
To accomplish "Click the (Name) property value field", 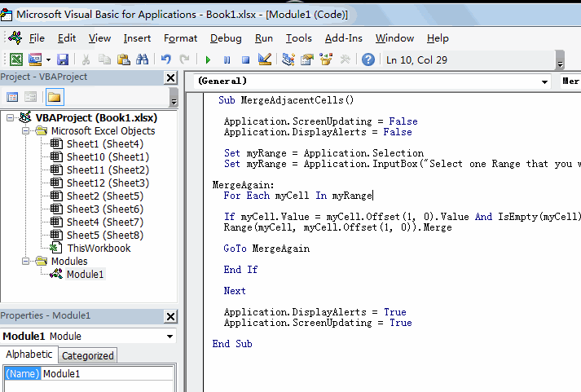I will [106, 373].
